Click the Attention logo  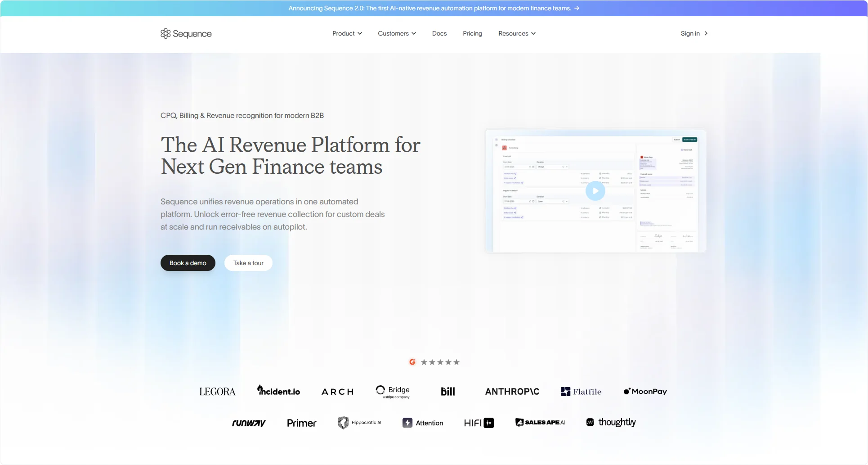pos(422,423)
